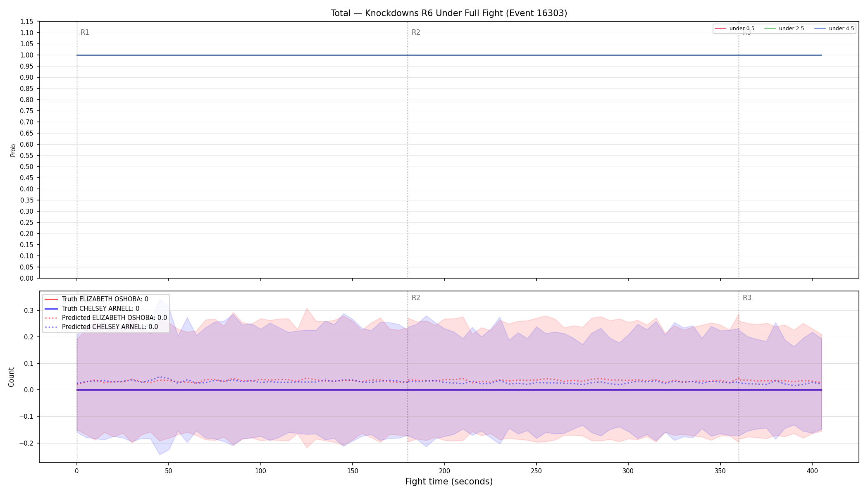Click the 1.00 tick on Prob axis
Screen dimensions: 868x496
(27, 55)
